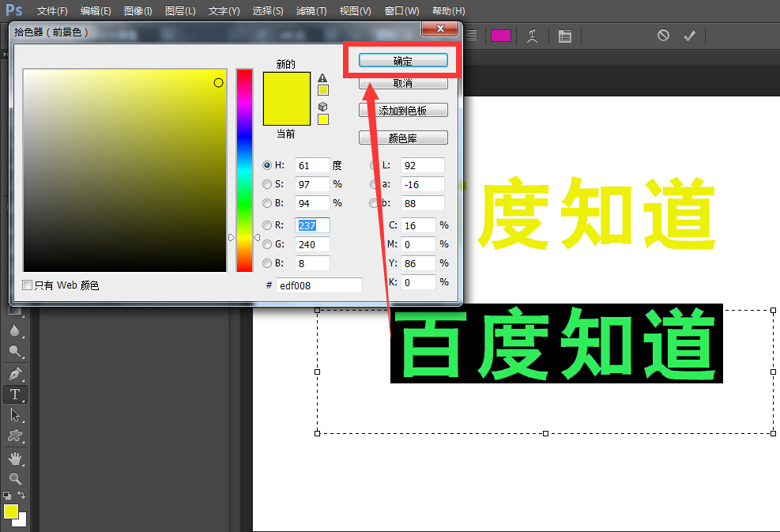Viewport: 780px width, 532px height.
Task: Close the color picker dialog
Action: tap(439, 28)
